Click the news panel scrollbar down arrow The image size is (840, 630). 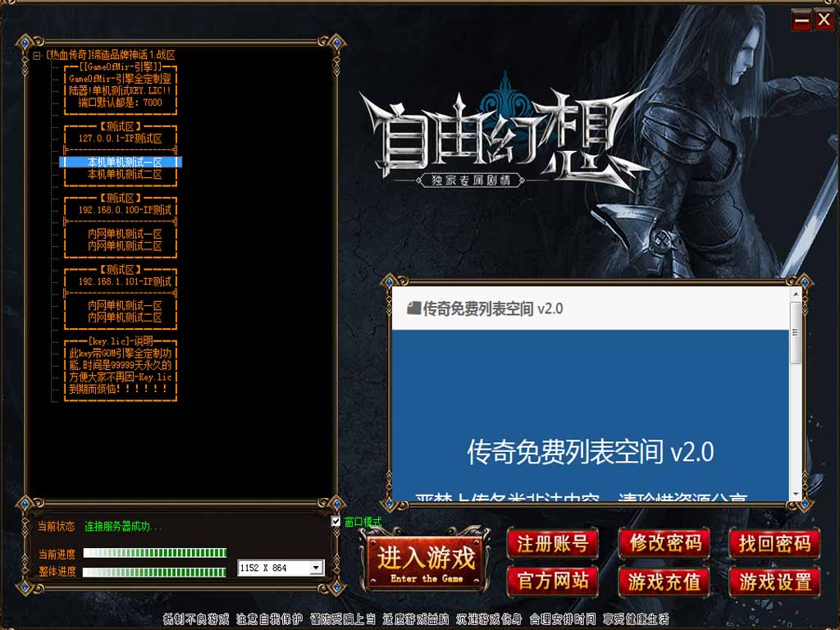click(795, 493)
